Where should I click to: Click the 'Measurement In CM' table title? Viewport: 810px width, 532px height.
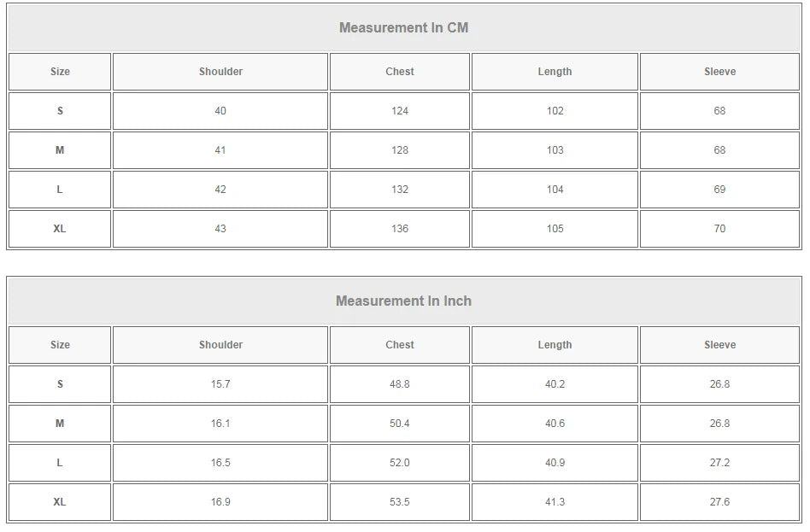[x=403, y=27]
